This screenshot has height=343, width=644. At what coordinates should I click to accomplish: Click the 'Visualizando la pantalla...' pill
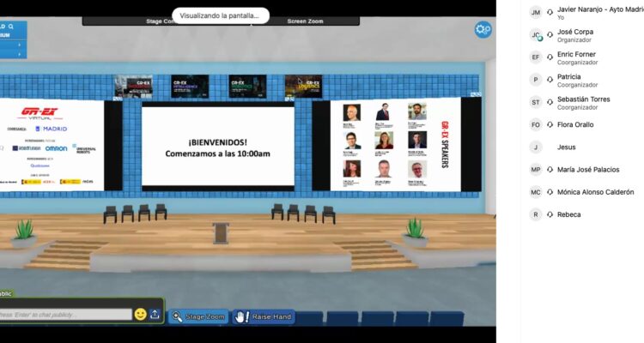coord(221,15)
